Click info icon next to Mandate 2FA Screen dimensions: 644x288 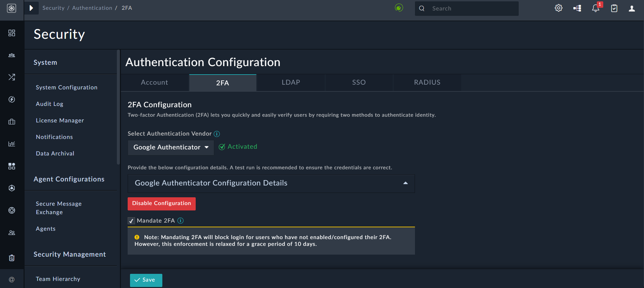181,221
